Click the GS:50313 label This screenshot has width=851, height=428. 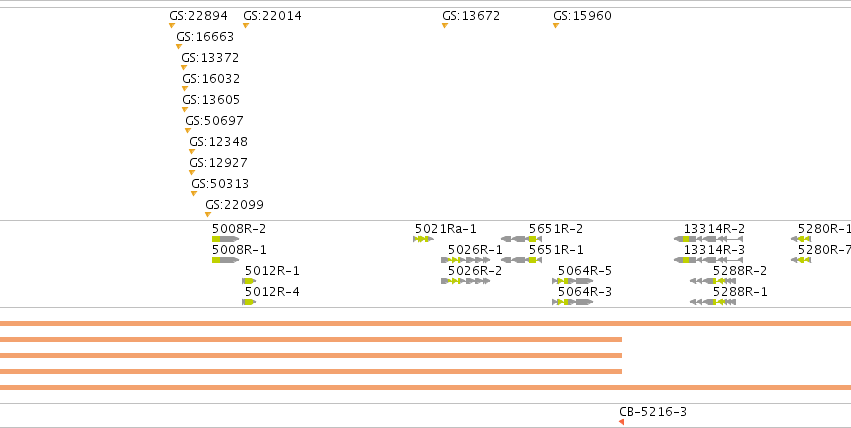click(x=220, y=183)
